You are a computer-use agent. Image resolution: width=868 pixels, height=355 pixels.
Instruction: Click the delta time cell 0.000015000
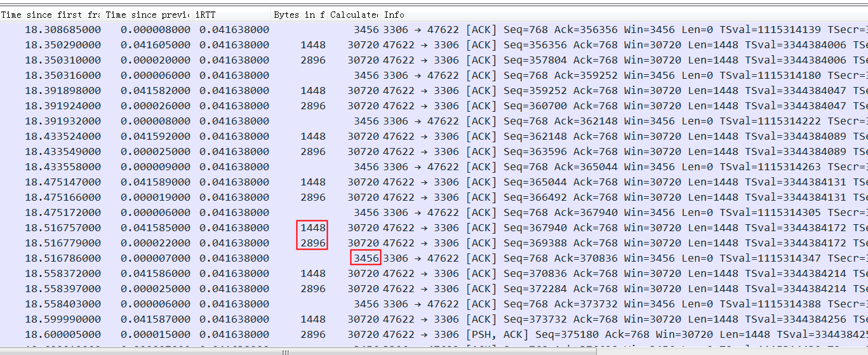pos(156,335)
